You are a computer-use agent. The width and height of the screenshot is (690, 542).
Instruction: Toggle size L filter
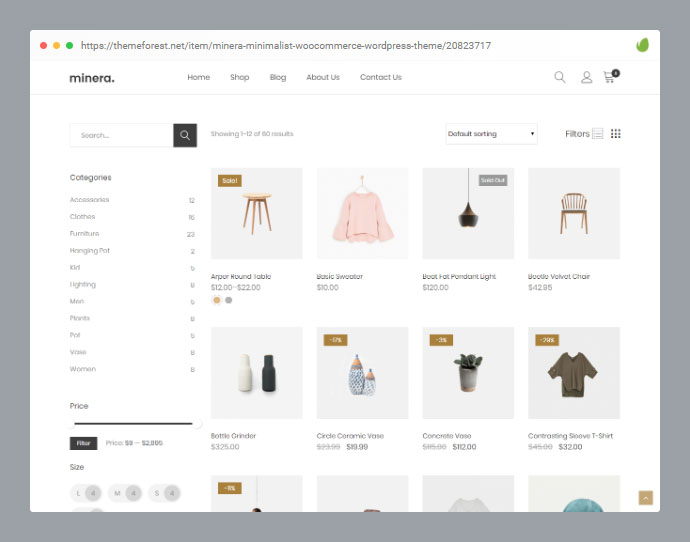[85, 493]
